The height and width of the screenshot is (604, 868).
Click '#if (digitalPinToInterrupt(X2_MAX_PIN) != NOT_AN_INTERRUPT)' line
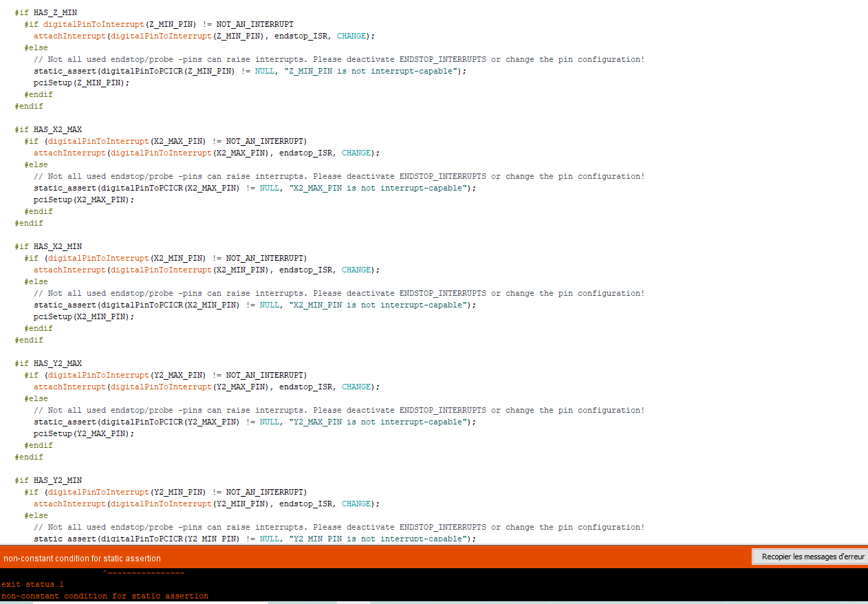165,141
